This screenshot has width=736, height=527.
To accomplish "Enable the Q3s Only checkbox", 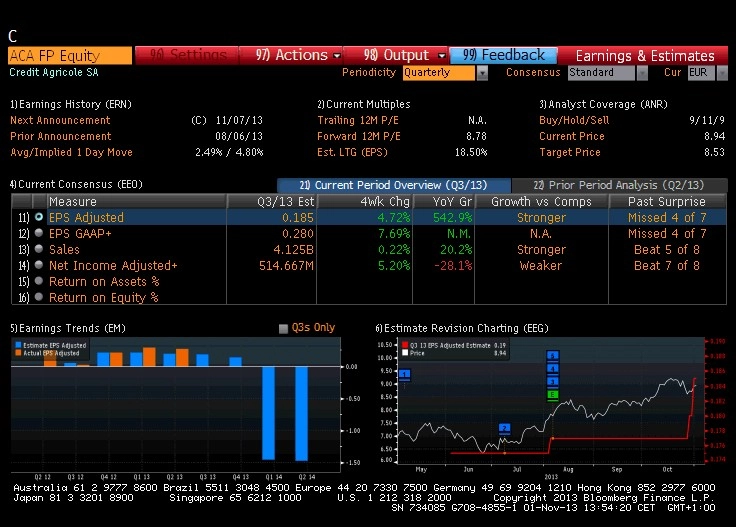I will coord(283,328).
